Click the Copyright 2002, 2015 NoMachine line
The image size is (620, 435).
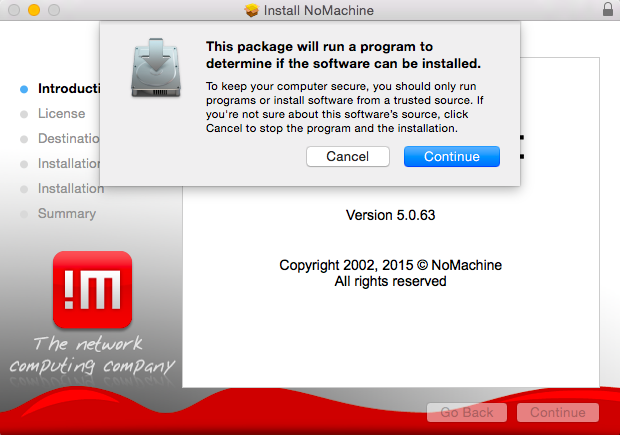tap(390, 265)
